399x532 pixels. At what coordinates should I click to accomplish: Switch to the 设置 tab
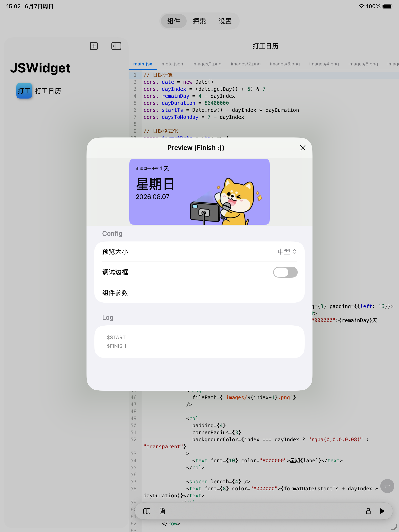(225, 21)
